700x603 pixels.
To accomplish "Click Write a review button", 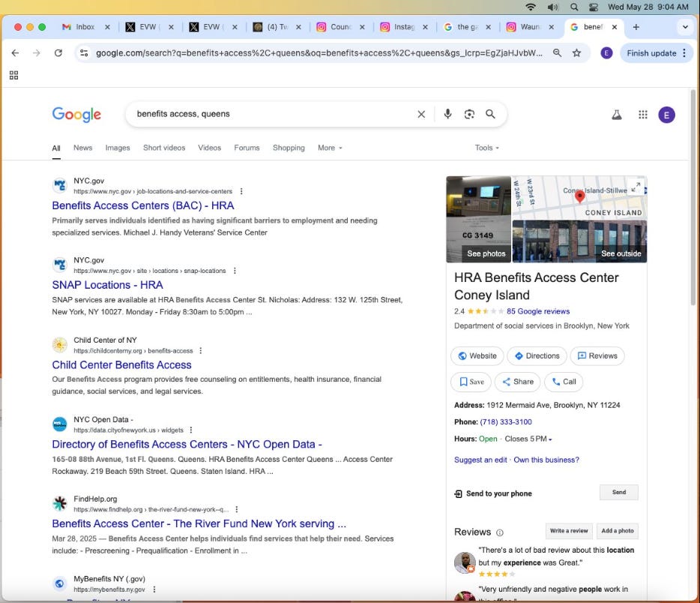I will tap(569, 531).
